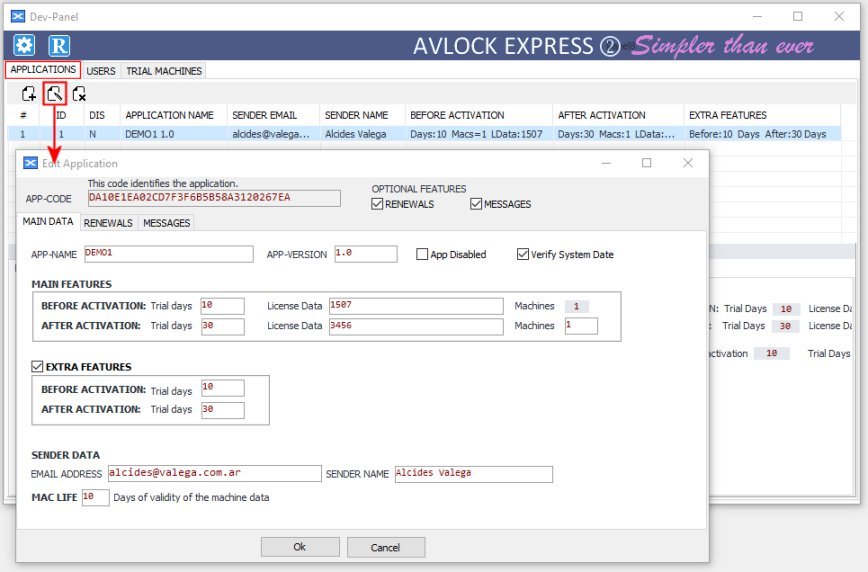The width and height of the screenshot is (868, 572).
Task: Minimize the Edit Application dialog
Action: pyautogui.click(x=606, y=163)
